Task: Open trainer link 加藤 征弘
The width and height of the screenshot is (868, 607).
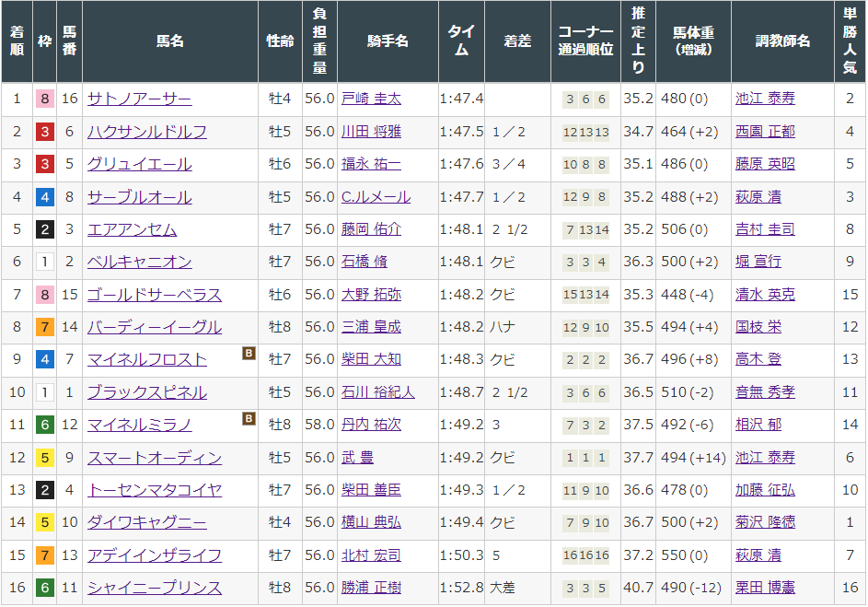Action: (x=765, y=490)
